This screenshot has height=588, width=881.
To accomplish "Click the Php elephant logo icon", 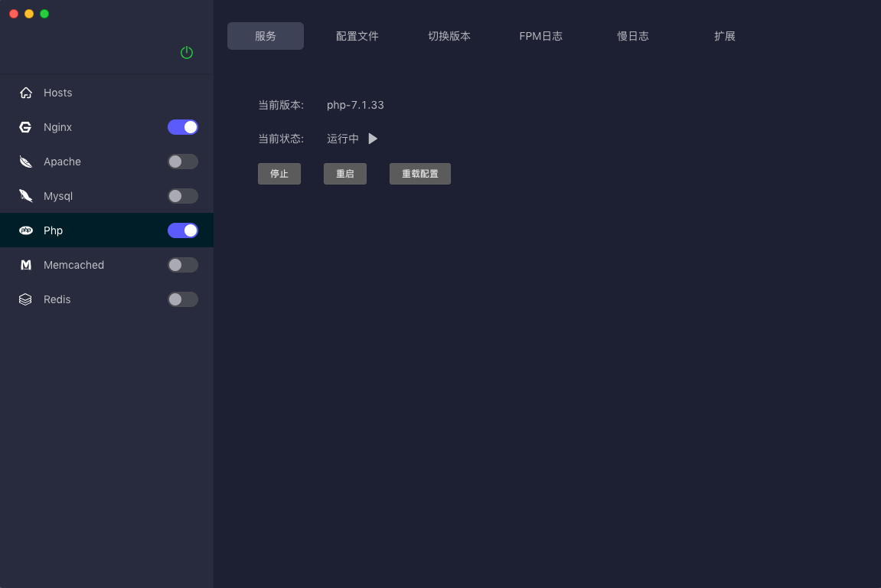I will click(26, 230).
